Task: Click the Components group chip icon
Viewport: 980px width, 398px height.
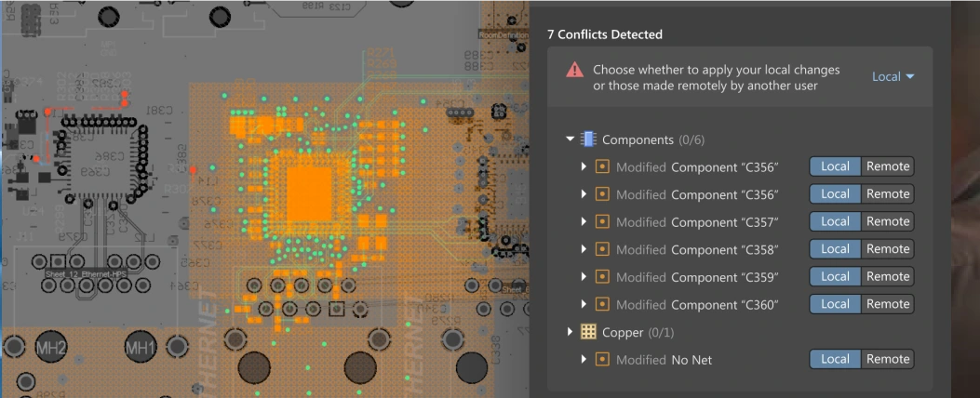Action: (x=588, y=139)
